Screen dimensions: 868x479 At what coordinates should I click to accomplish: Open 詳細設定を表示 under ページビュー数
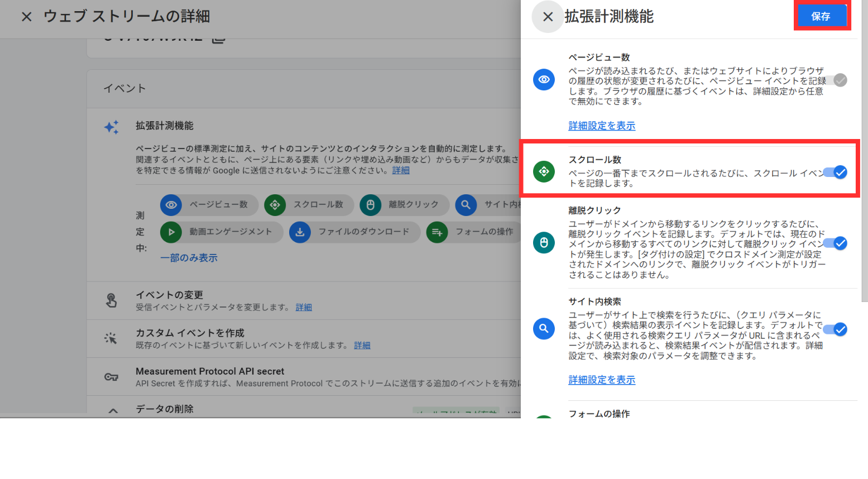pos(602,126)
